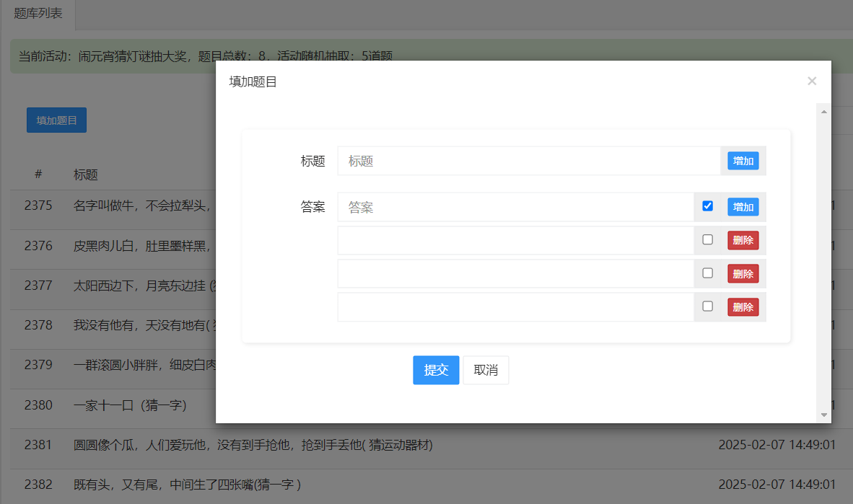
Task: Click the 标题 input field
Action: [x=529, y=161]
